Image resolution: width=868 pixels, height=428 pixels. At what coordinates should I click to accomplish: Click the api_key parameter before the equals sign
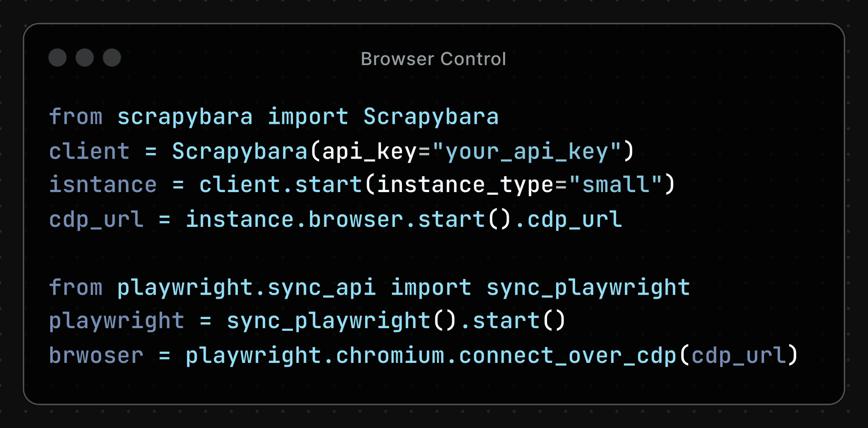(x=369, y=151)
